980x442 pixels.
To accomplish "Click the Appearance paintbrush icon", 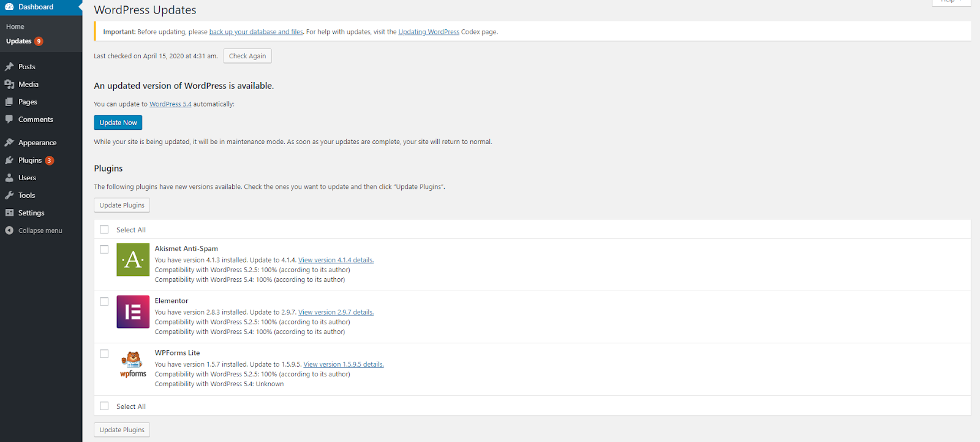I will click(9, 143).
